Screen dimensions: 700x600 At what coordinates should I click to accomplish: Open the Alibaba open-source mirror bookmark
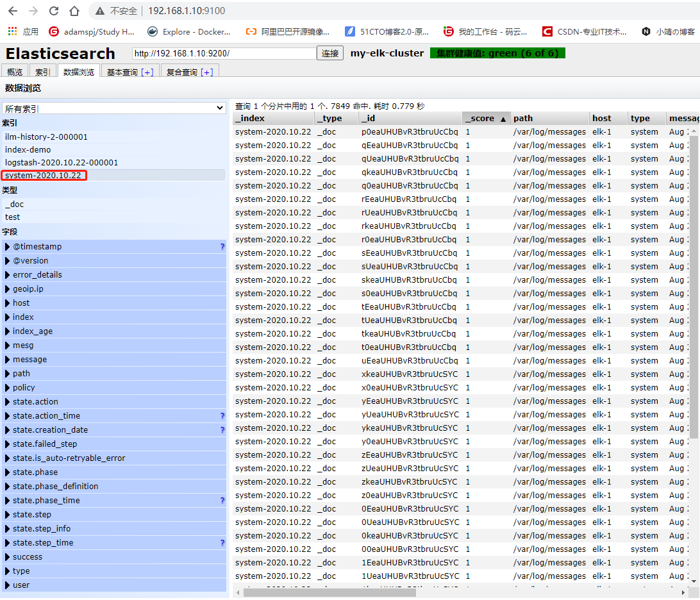(x=287, y=31)
